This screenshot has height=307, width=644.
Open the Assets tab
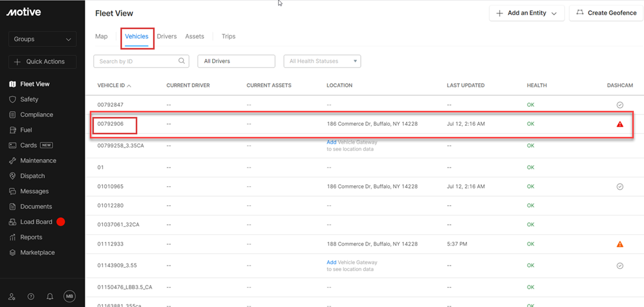click(x=195, y=36)
